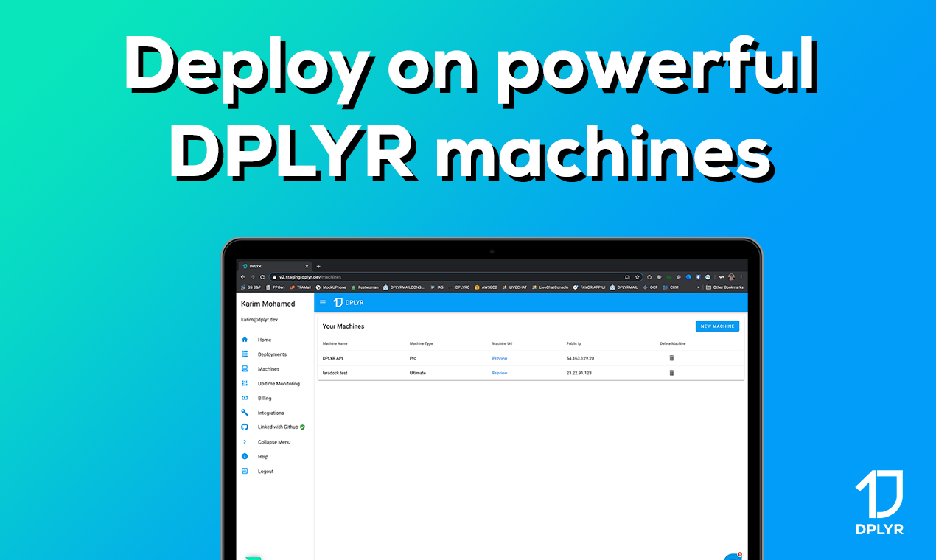The width and height of the screenshot is (936, 560).
Task: Click the NEW MACHINE button
Action: tap(716, 326)
